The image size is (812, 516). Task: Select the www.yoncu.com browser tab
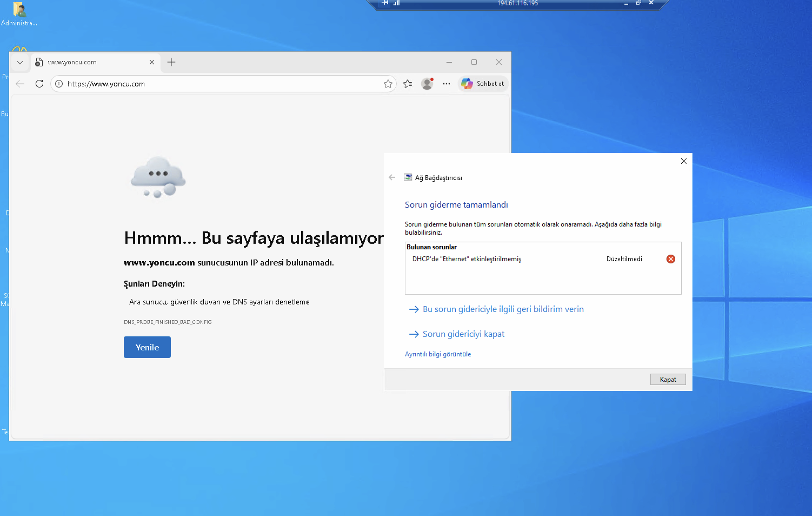pyautogui.click(x=96, y=62)
